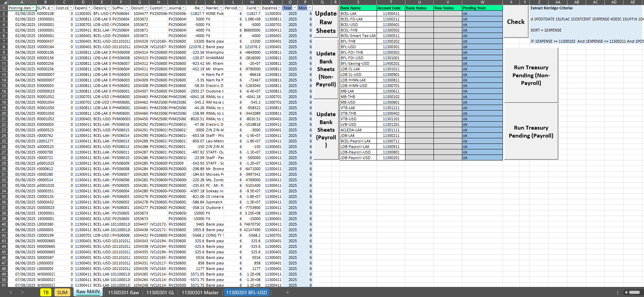Select column S header
The width and height of the screenshot is (644, 297).
pos(358,2)
